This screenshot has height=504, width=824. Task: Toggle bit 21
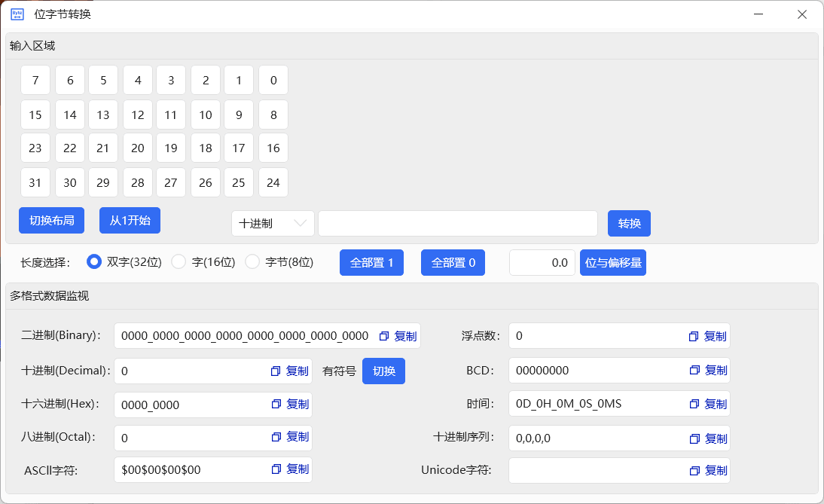tap(103, 148)
